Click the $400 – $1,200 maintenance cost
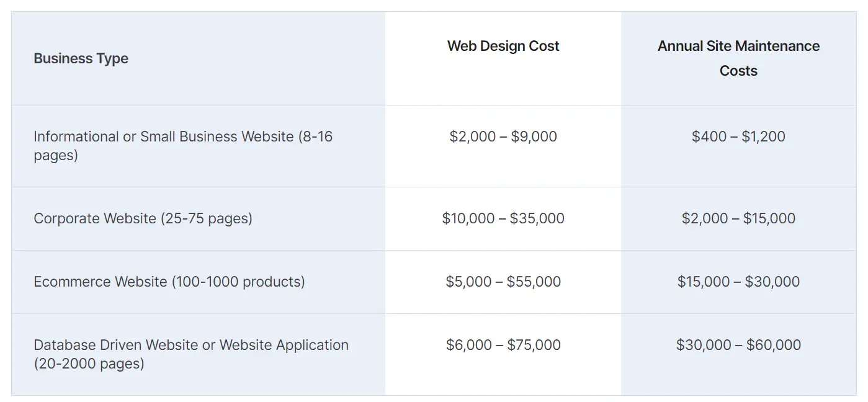 coord(738,136)
